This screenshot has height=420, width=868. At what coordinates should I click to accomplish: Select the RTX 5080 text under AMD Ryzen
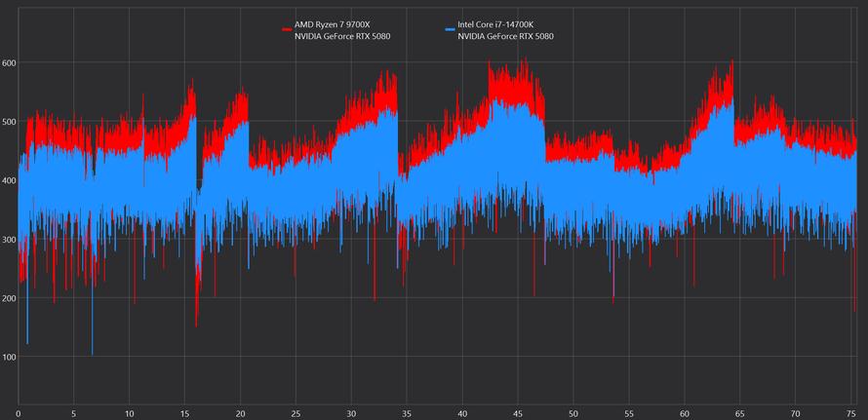341,37
